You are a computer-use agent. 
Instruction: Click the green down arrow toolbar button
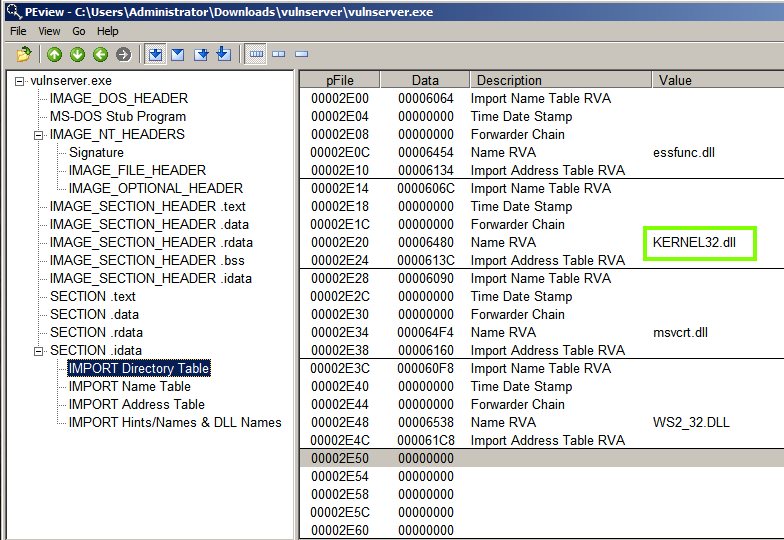[x=78, y=54]
